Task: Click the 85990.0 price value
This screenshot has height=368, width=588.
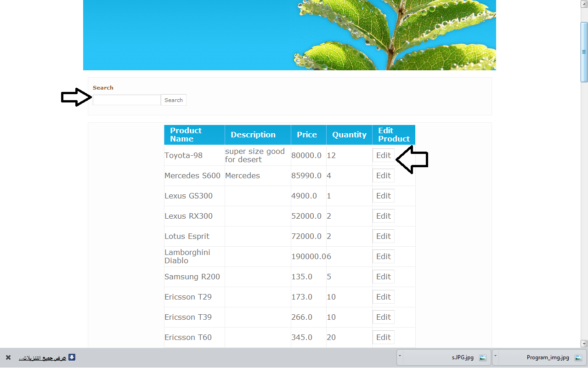Action: click(306, 176)
